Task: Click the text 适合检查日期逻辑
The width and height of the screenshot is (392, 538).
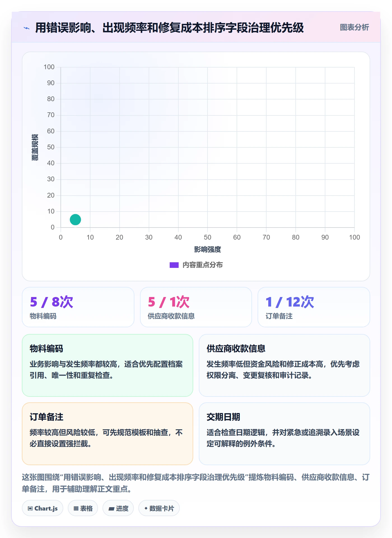Action: click(236, 432)
